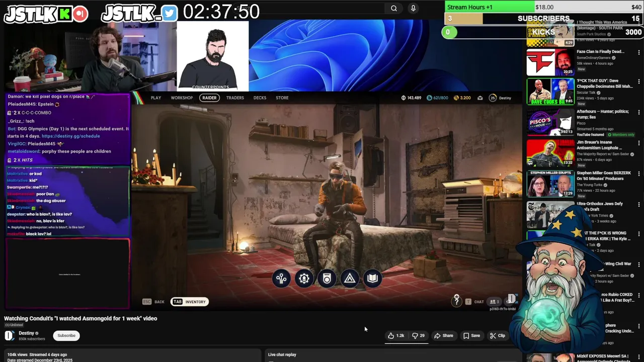Open more options for Stephen Miller video
Screen dimensions: 644x362
pos(639,173)
